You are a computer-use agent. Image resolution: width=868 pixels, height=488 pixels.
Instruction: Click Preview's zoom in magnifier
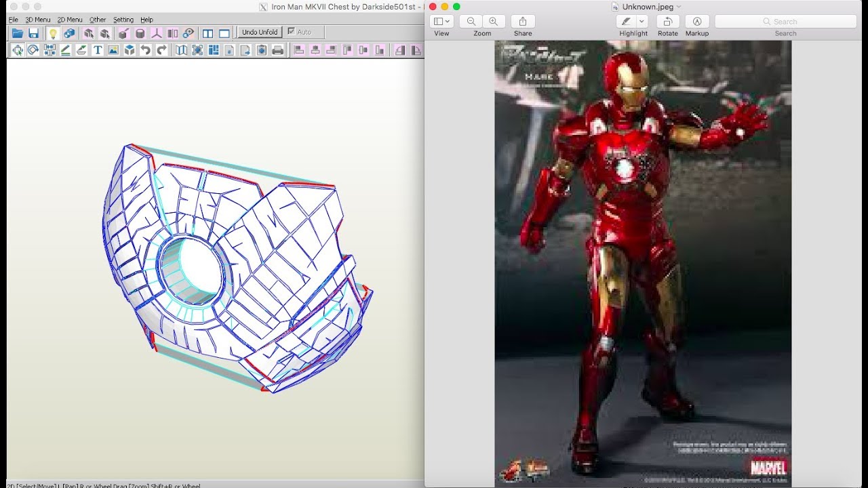pyautogui.click(x=494, y=22)
